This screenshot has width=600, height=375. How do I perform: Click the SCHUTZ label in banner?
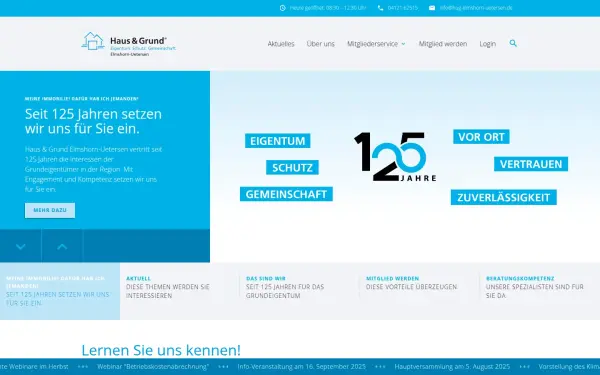pyautogui.click(x=292, y=168)
